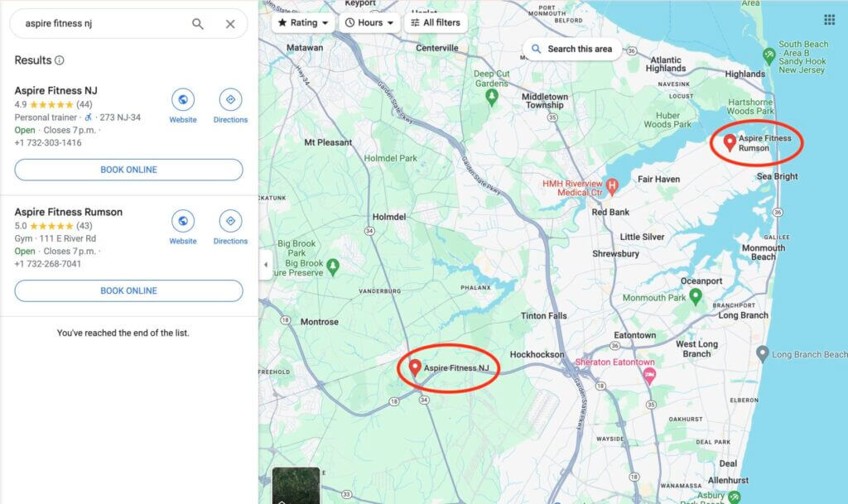Expand the Hours filter dropdown

pos(369,23)
